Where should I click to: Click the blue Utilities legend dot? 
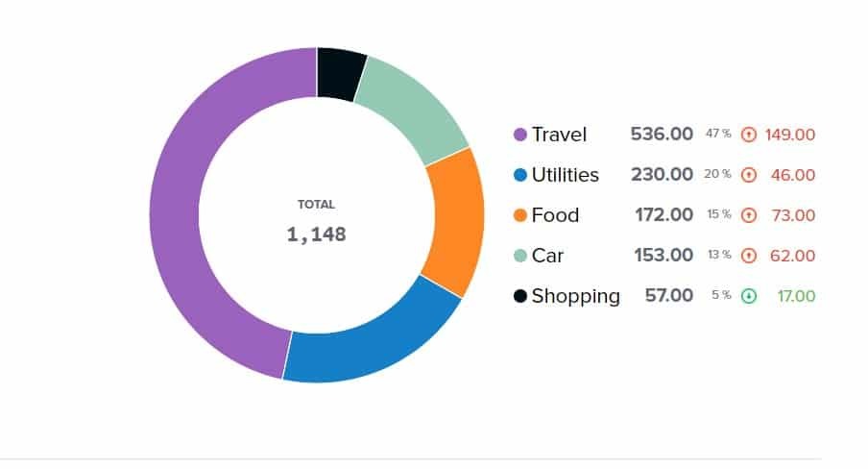tap(520, 175)
